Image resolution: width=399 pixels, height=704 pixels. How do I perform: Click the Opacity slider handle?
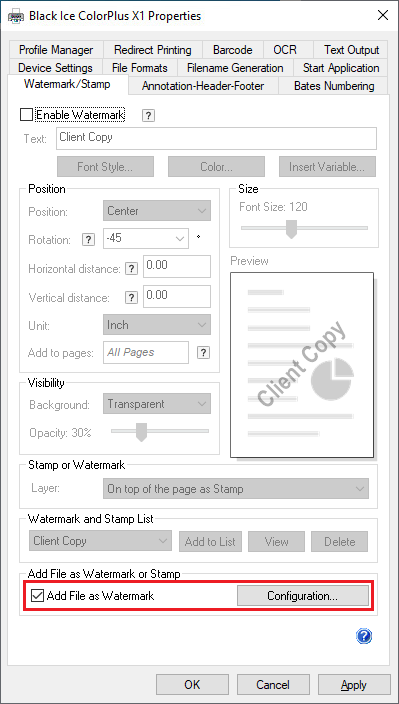141,432
